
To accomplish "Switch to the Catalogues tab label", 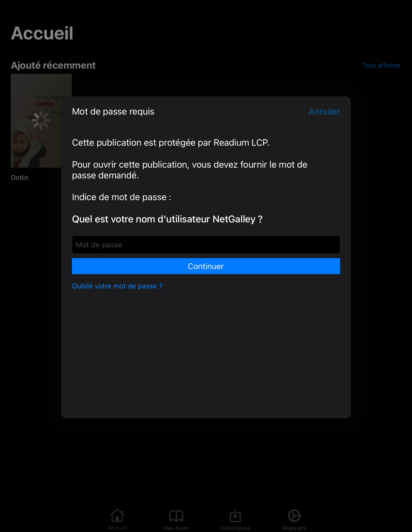I will [235, 528].
